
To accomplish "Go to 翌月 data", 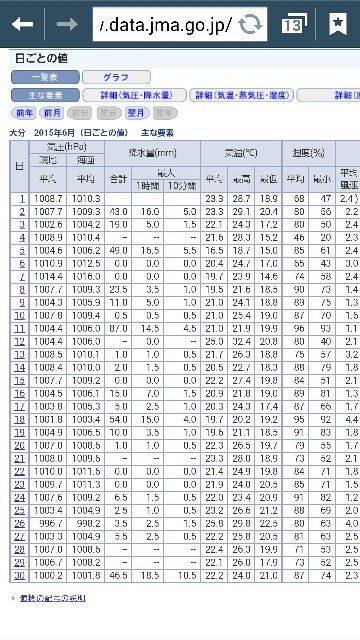I will pyautogui.click(x=136, y=113).
